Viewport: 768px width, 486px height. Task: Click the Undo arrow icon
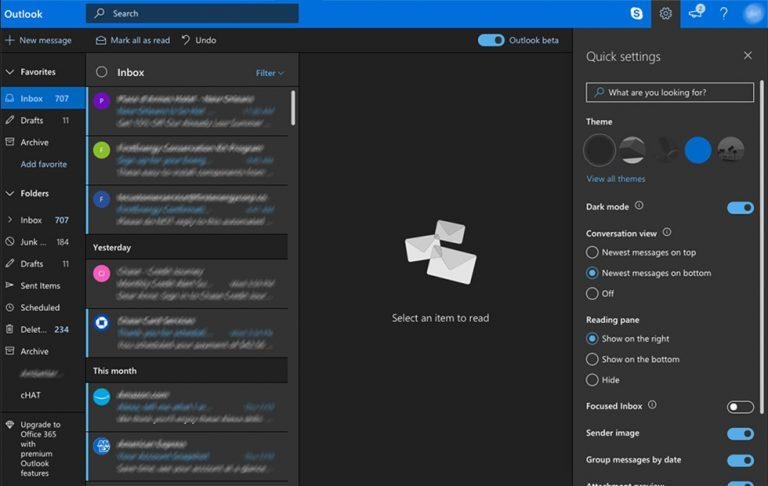tap(186, 40)
